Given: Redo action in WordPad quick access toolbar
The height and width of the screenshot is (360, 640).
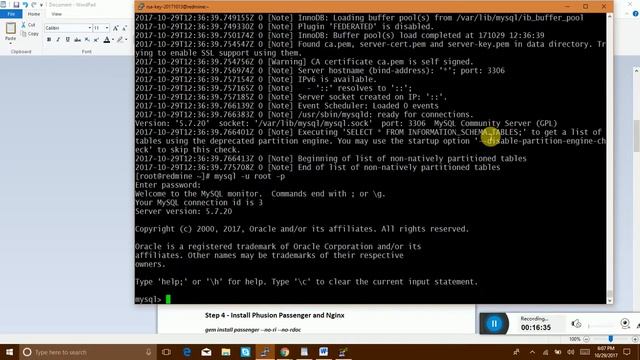Looking at the screenshot, I should tap(34, 4).
